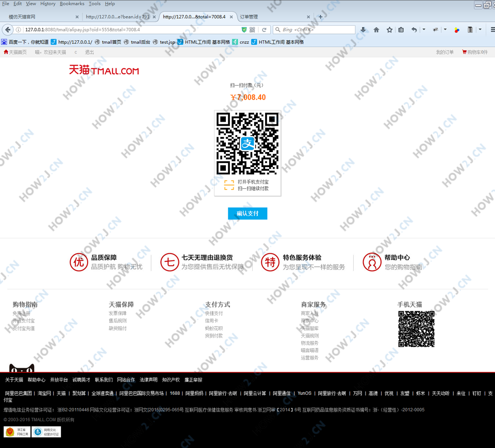Click the 蚂蚁花呗 link

click(x=214, y=328)
